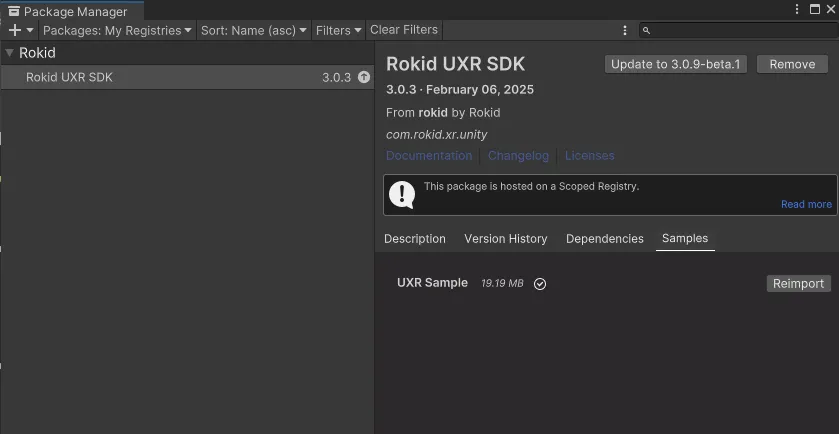Click the Remove button
Viewport: 839px width, 434px height.
tap(792, 64)
